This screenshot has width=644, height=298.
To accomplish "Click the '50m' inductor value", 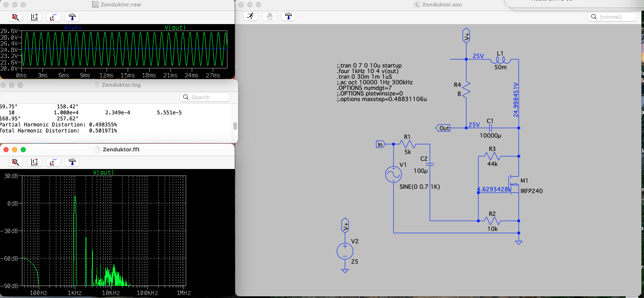I will (x=500, y=68).
